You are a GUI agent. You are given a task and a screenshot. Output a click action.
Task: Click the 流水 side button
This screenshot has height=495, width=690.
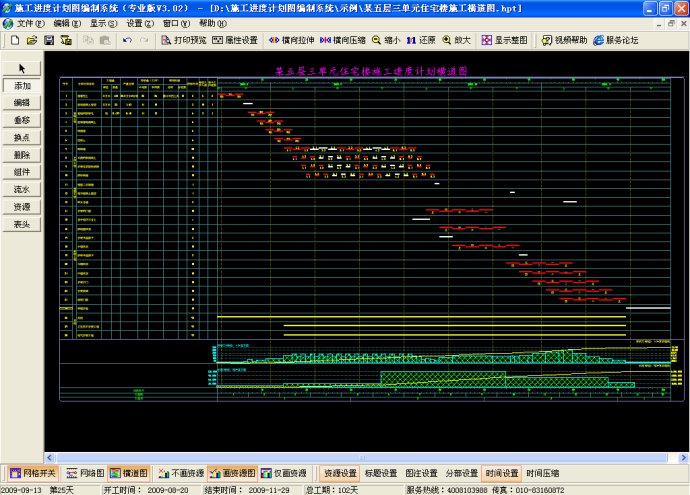point(22,189)
